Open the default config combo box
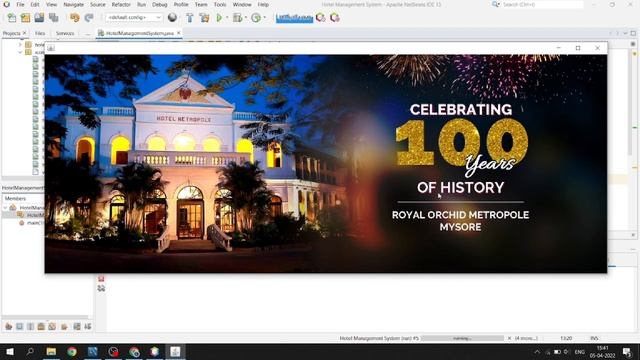The height and width of the screenshot is (360, 640). point(134,18)
